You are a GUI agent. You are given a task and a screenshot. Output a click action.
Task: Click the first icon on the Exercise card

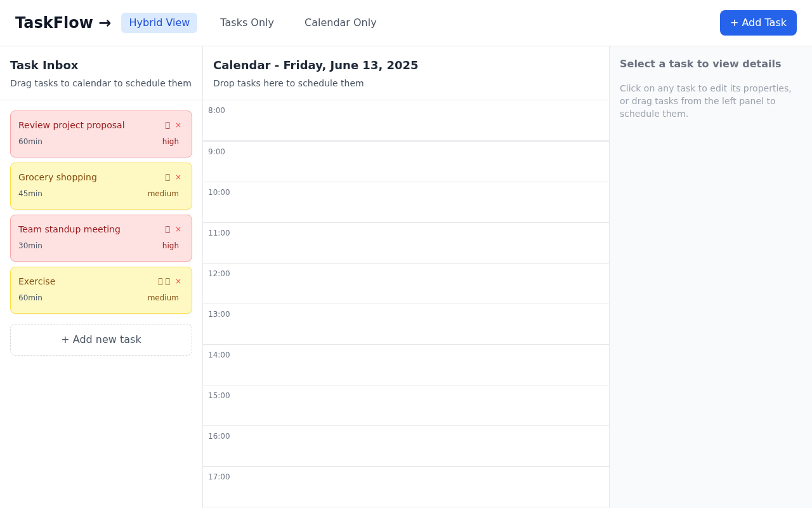[159, 281]
